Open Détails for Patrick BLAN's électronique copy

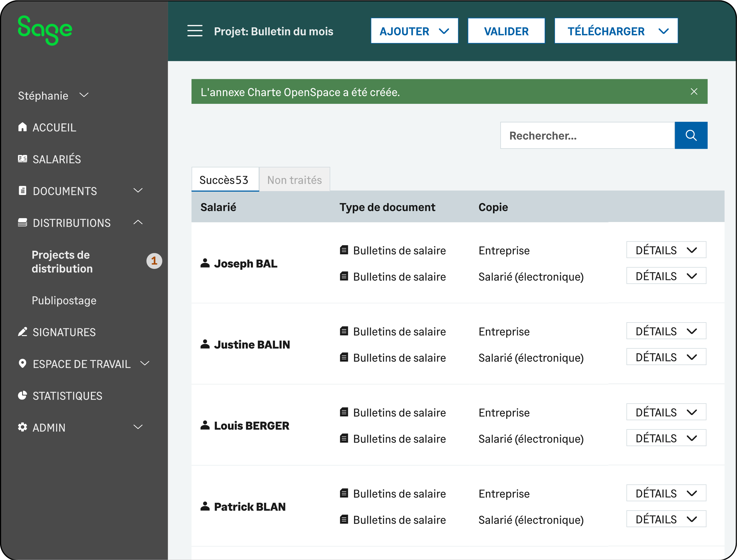[x=666, y=519]
